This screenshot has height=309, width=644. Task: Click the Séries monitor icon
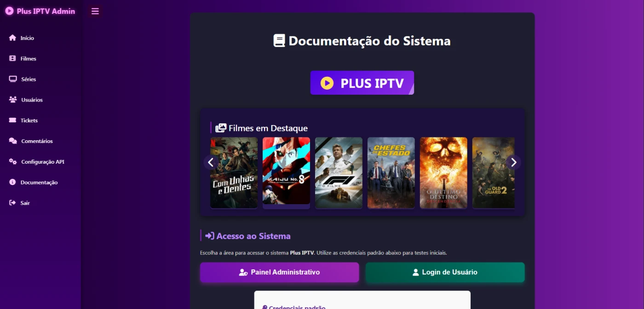point(13,79)
